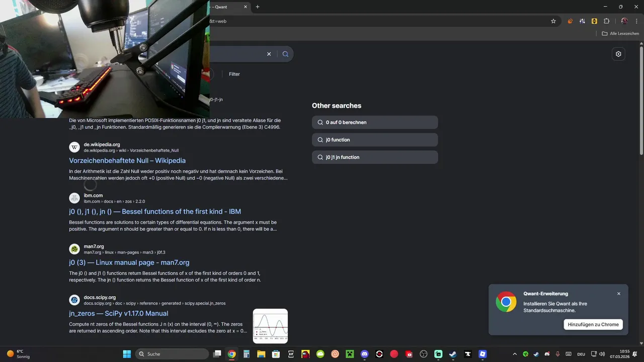Screen dimensions: 644x362
Task: Click the man7.org site favicon
Action: [x=74, y=249]
